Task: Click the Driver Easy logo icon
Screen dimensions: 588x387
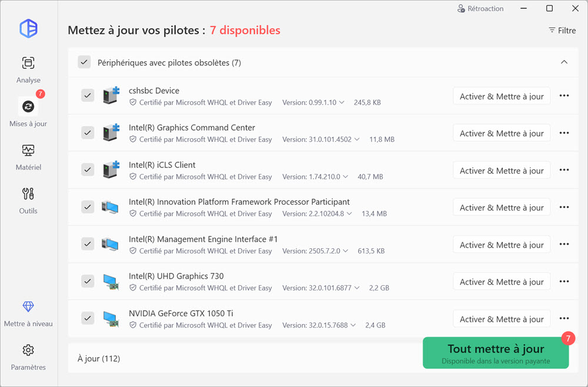Action: coord(28,28)
